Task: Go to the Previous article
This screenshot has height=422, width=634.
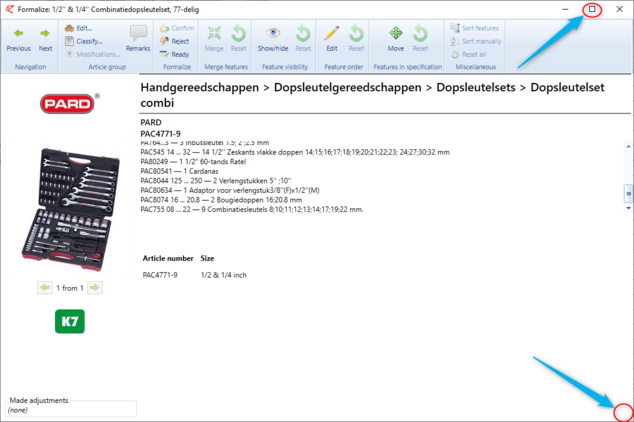Action: pyautogui.click(x=19, y=40)
